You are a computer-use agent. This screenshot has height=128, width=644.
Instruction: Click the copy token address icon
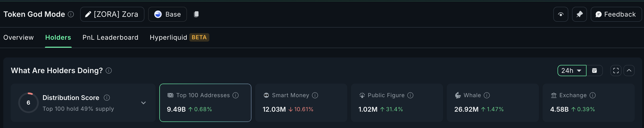pos(196,14)
